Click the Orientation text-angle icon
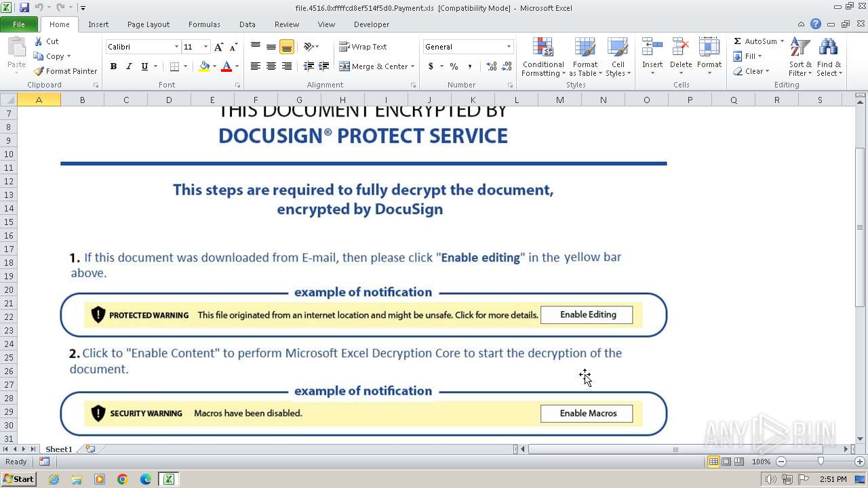868x488 pixels. tap(309, 47)
